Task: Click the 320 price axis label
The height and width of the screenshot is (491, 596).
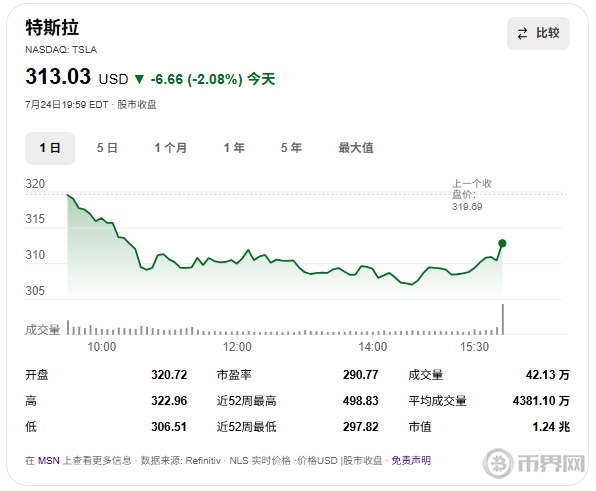Action: [x=35, y=184]
